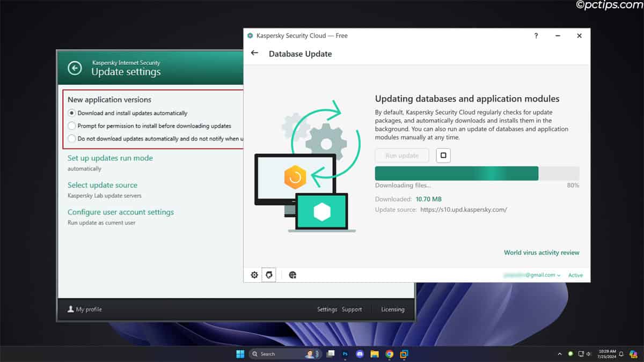Open Configure user account settings
Screen dimensions: 644x362
121,212
